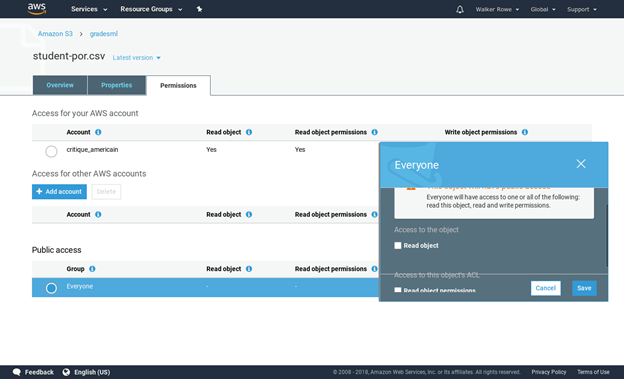
Task: Click the critique_americain account name
Action: [92, 150]
